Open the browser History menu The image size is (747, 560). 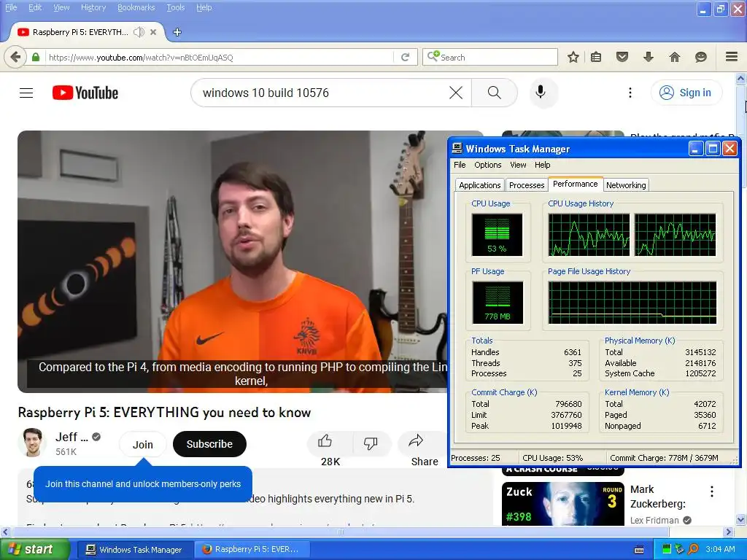(x=93, y=7)
